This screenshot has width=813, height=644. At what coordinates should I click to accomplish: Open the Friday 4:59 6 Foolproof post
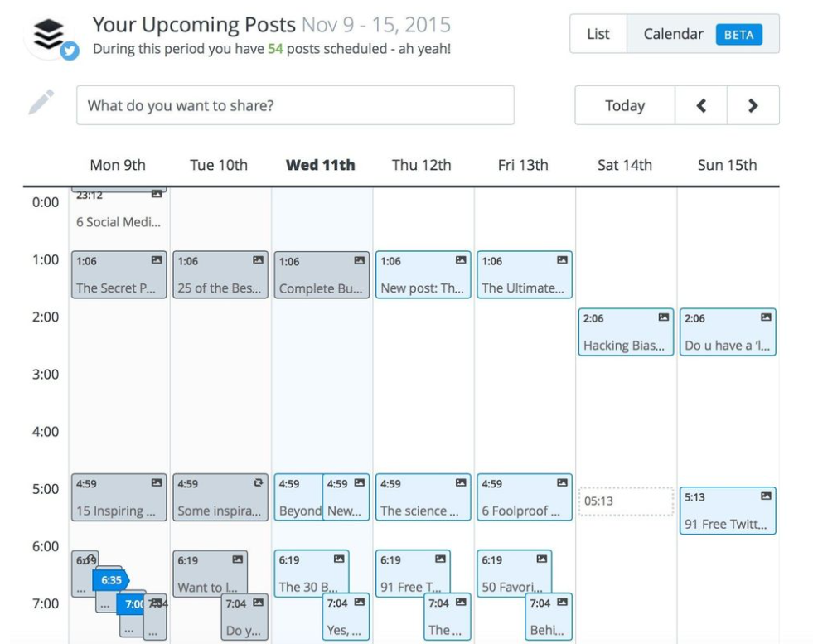click(525, 496)
